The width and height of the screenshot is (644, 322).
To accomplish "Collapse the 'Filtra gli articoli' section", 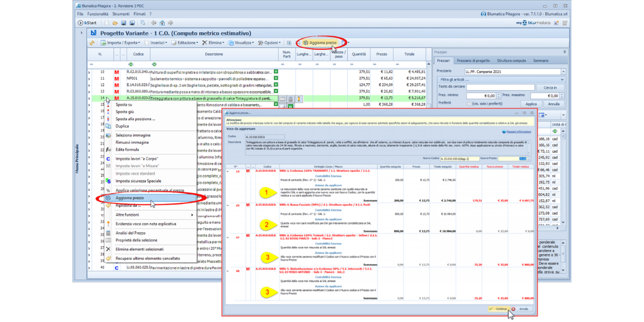I will (562, 79).
